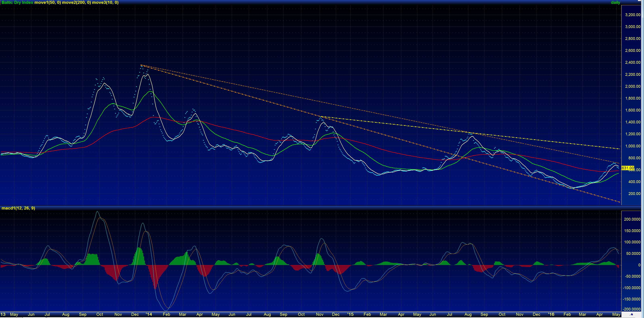Viewport: 644px width, 318px height.
Task: Click the 200.0000 label on MACD axis
Action: pos(632,219)
